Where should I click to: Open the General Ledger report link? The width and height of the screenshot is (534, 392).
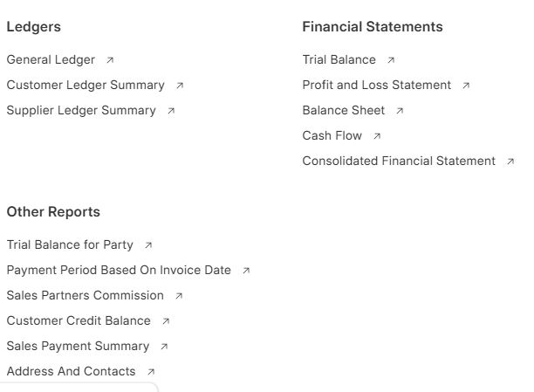[x=51, y=60]
